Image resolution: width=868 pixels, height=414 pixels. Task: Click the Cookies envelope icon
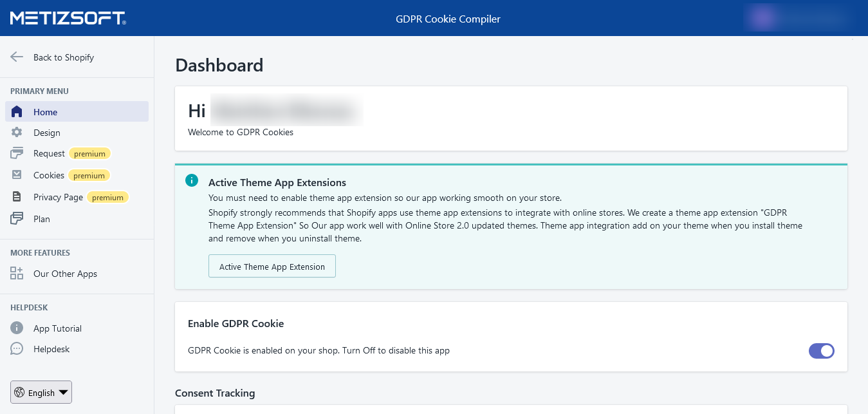coord(17,175)
